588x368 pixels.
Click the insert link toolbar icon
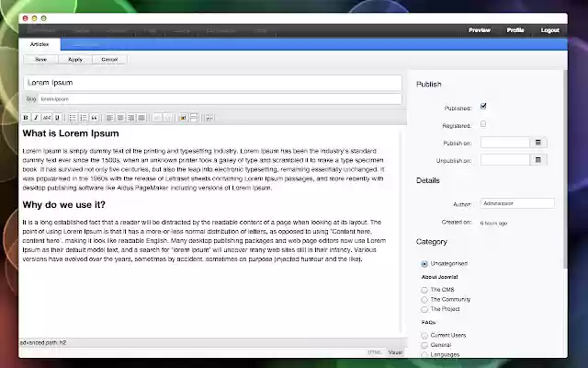tap(157, 118)
